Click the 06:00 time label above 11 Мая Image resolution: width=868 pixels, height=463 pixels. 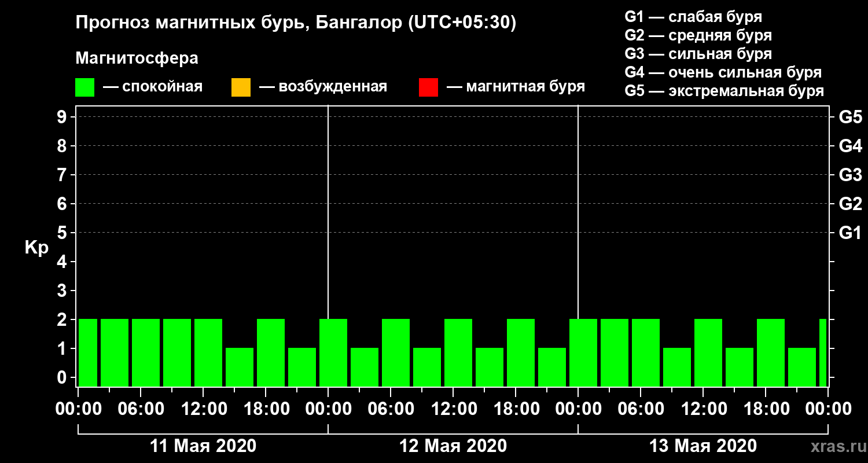tap(141, 409)
